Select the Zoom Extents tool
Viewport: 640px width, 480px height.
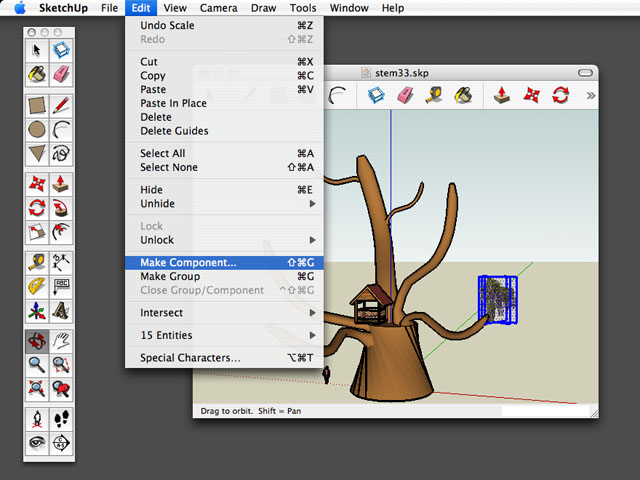(x=37, y=389)
